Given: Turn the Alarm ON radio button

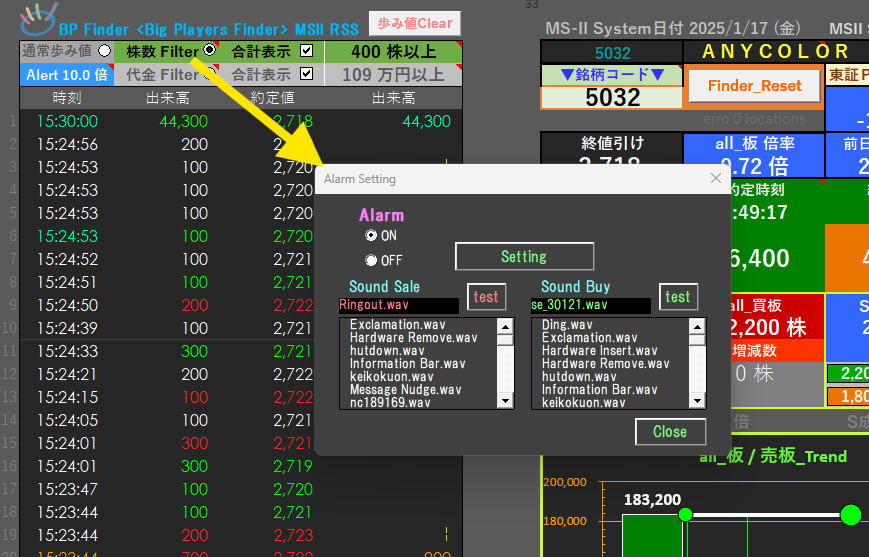Looking at the screenshot, I should [x=372, y=236].
